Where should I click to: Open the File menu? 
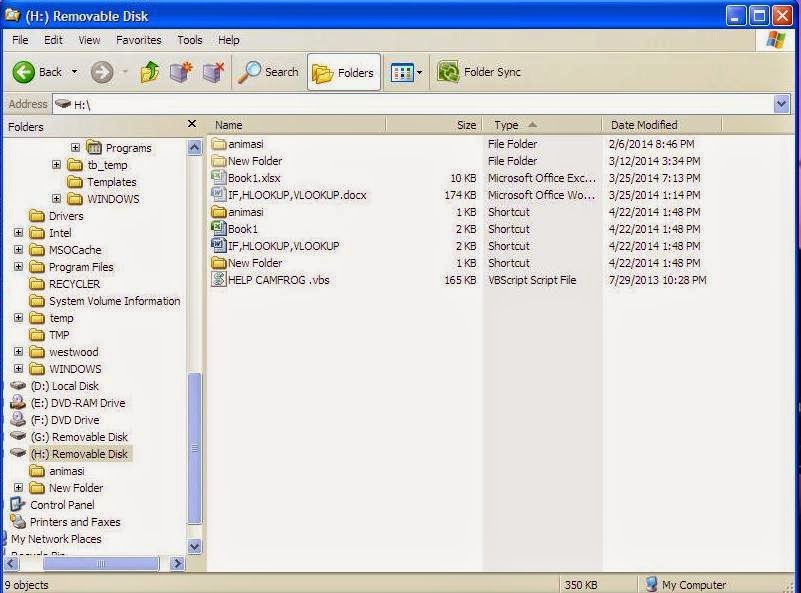coord(20,40)
